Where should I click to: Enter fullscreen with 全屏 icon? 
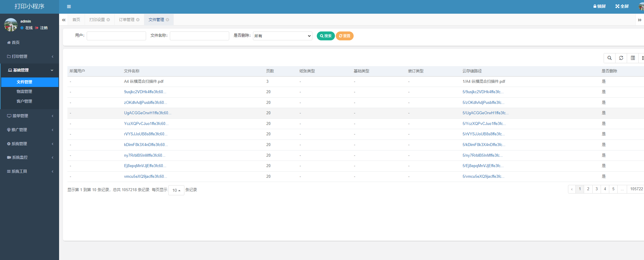(x=622, y=6)
